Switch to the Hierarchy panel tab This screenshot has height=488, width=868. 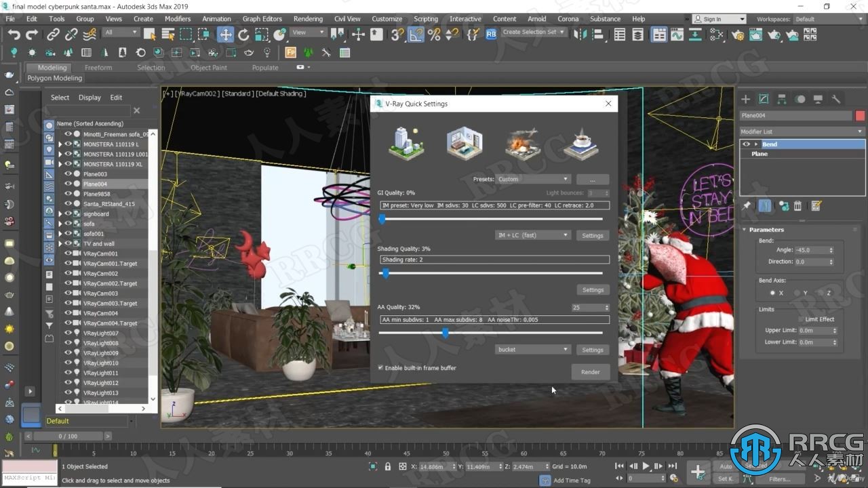(x=782, y=99)
